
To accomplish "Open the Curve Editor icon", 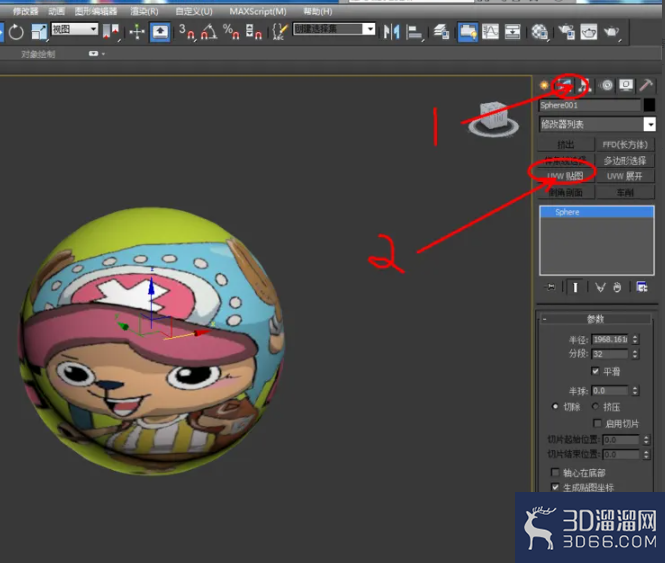I will 490,32.
